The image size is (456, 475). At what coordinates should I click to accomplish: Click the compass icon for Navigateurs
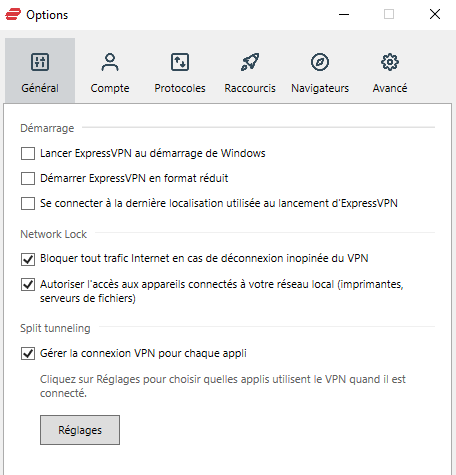point(320,62)
